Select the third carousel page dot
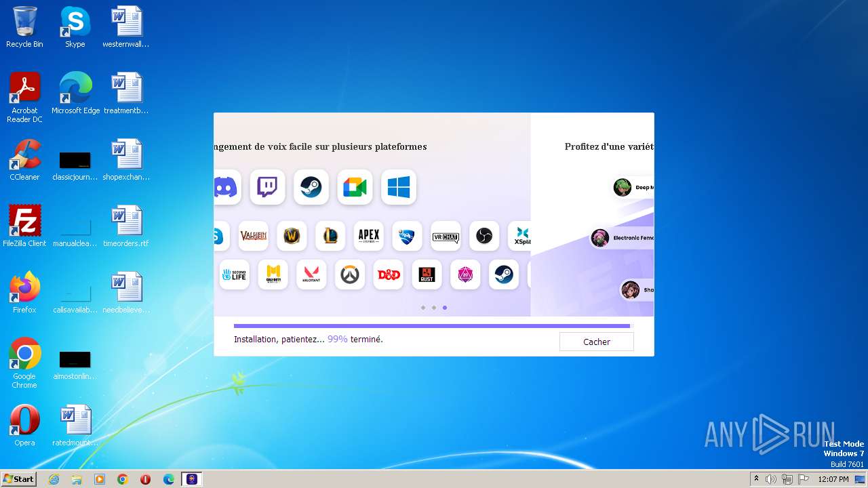Image resolution: width=868 pixels, height=488 pixels. tap(445, 308)
